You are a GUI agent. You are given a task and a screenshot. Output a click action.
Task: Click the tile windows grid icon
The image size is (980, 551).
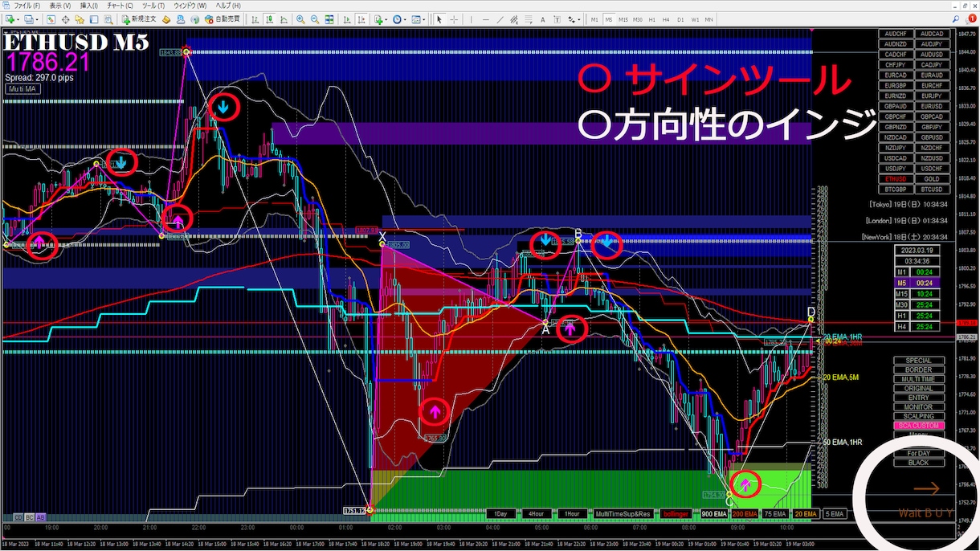(329, 18)
